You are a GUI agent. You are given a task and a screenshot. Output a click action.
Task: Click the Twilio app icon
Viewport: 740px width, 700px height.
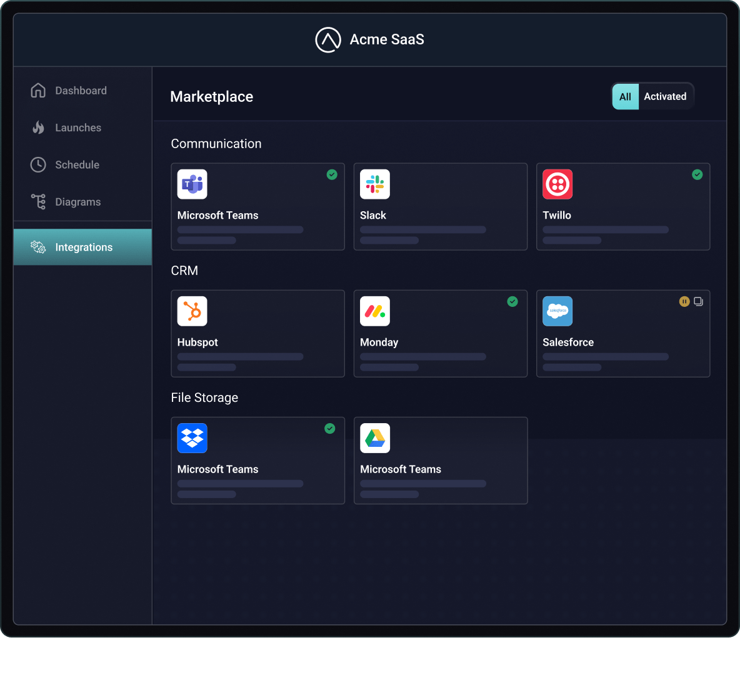(557, 184)
